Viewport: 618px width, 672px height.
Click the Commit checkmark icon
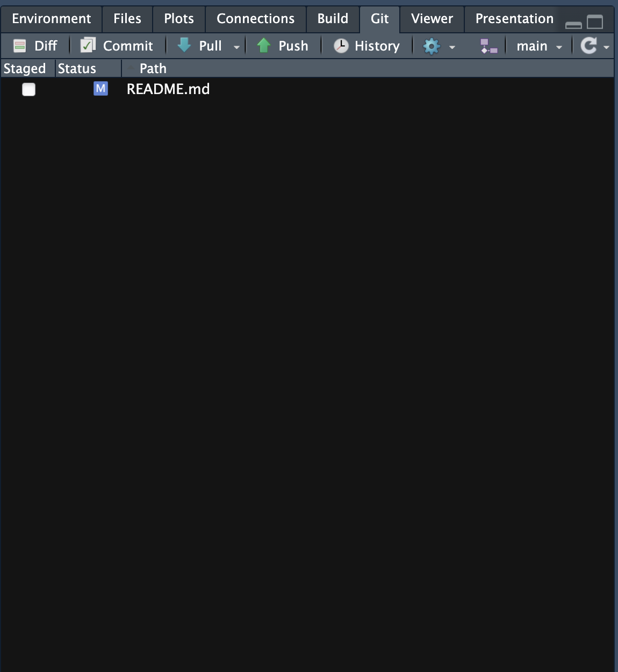pos(87,46)
